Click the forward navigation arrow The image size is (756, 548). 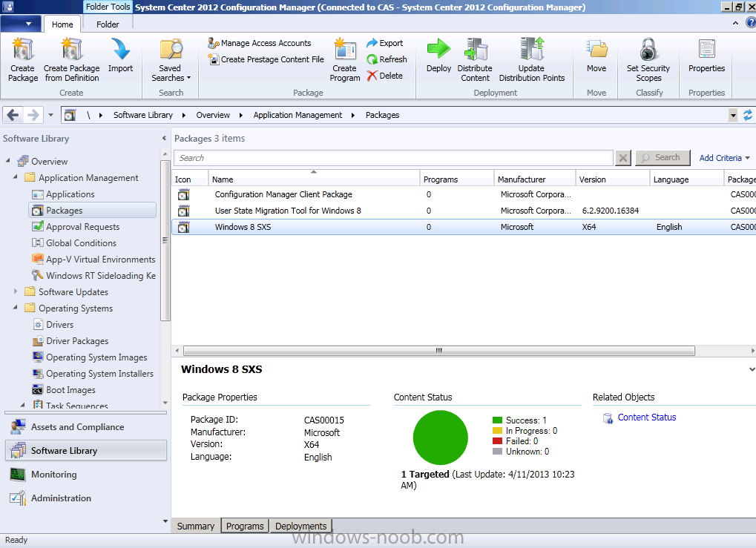pos(33,115)
